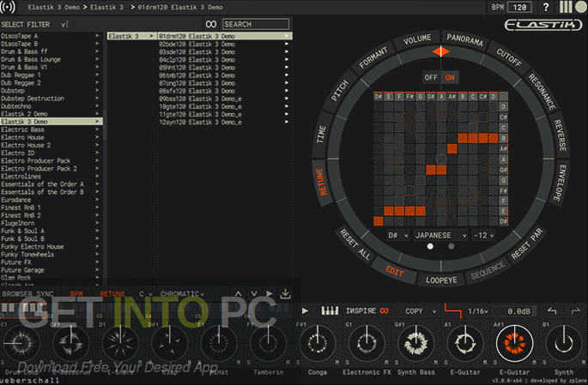Toggle the orange Inspire infinity icon
This screenshot has width=588, height=385.
384,311
